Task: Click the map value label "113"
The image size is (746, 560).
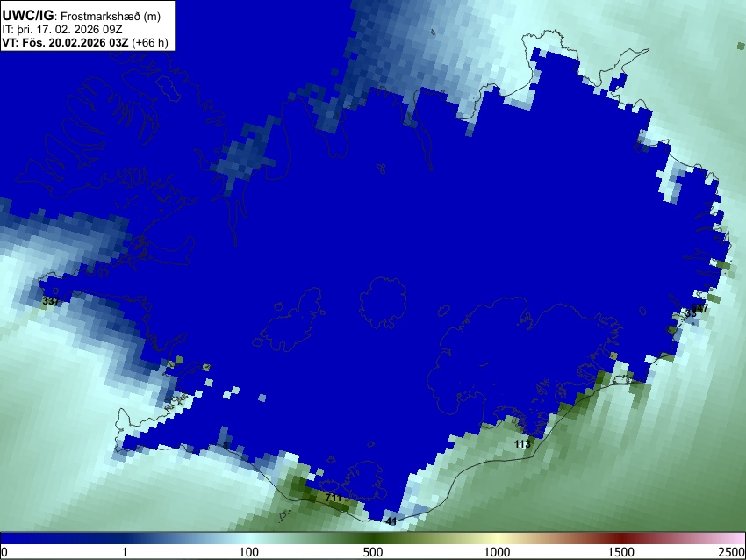Action: (522, 444)
